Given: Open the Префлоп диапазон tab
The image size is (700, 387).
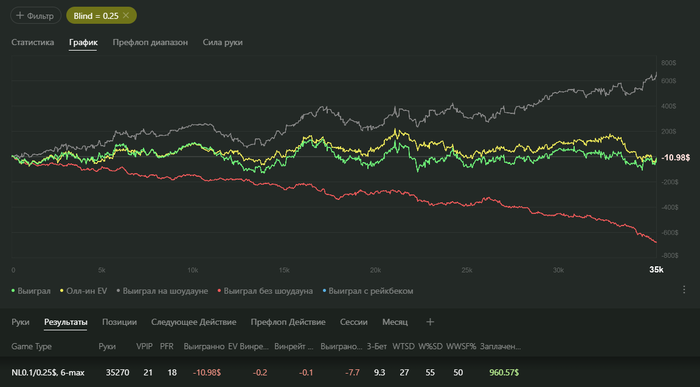Looking at the screenshot, I should click(150, 42).
